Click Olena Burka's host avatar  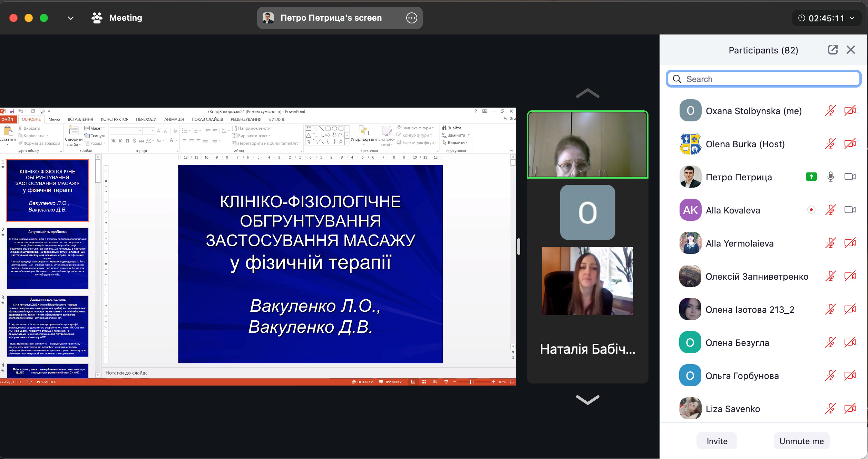(690, 144)
